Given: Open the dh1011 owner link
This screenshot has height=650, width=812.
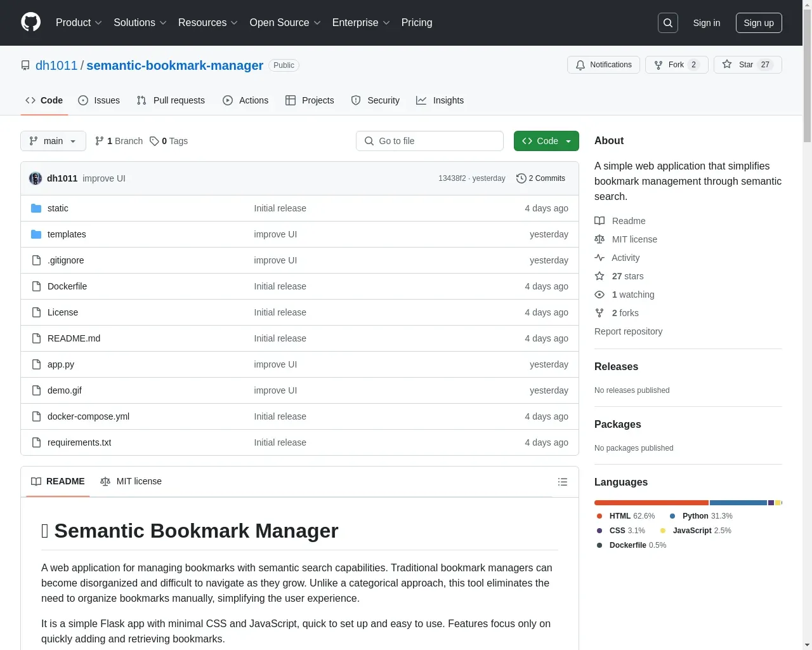Looking at the screenshot, I should 56,65.
